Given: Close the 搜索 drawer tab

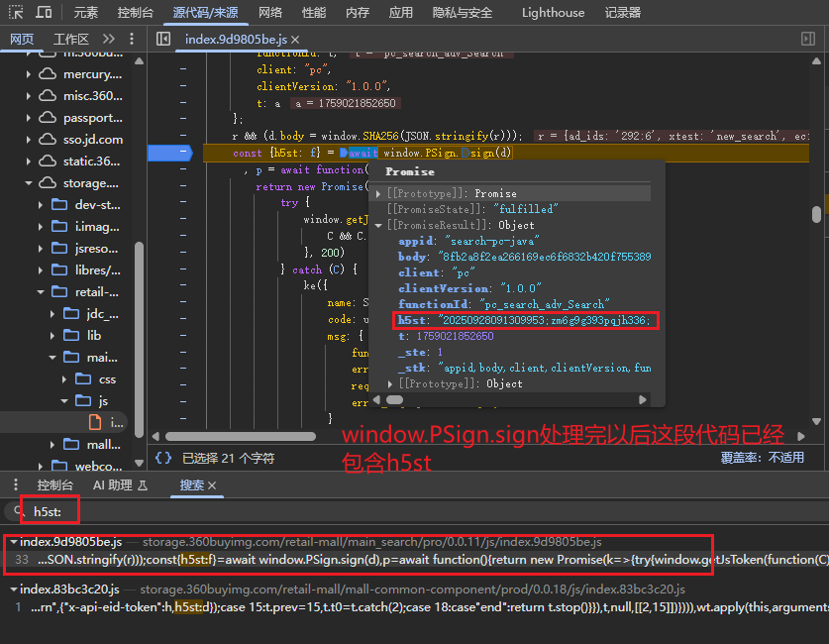Looking at the screenshot, I should (x=212, y=485).
